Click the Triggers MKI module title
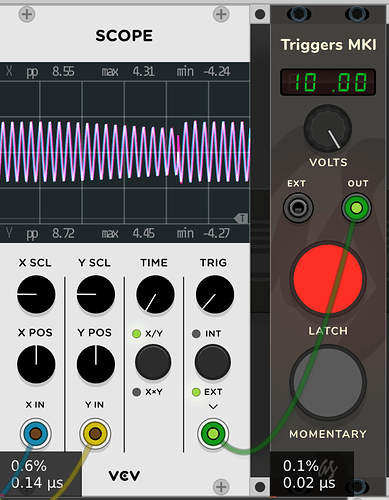Image resolution: width=389 pixels, height=500 pixels. pos(328,45)
